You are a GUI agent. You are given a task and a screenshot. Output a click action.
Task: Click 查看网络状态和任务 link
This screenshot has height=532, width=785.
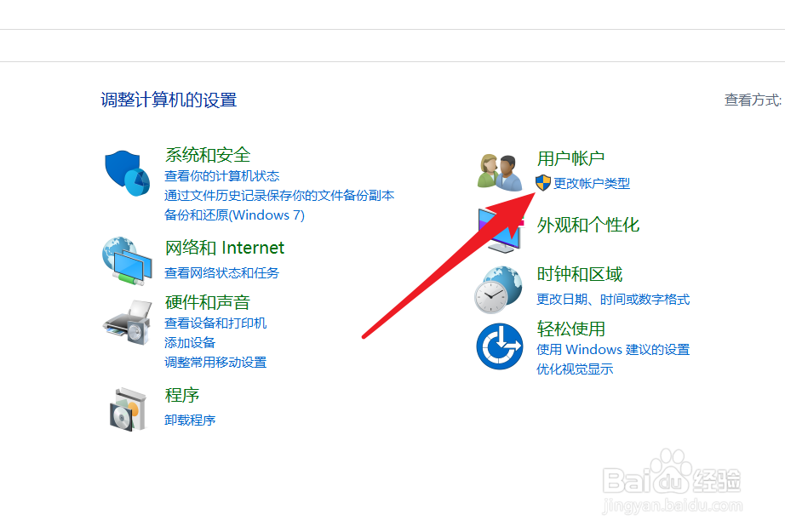pos(221,272)
